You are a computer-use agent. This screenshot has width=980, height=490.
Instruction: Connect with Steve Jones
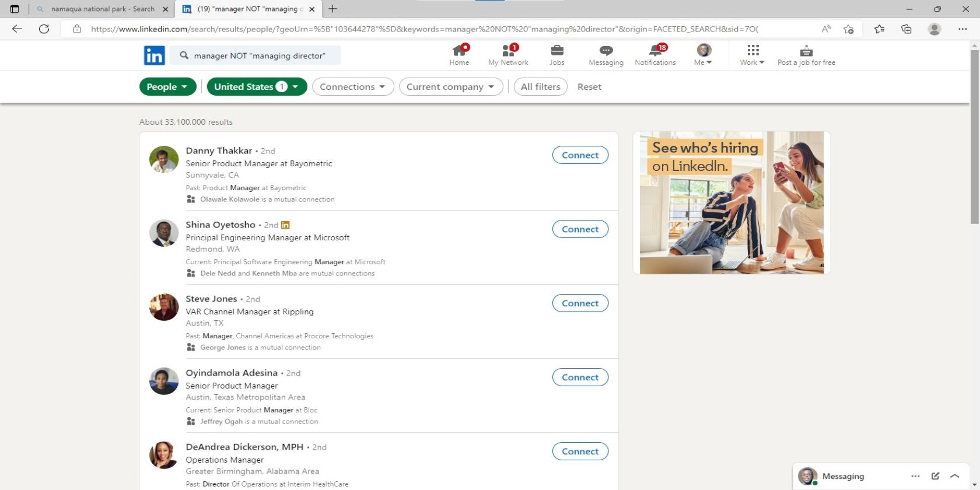[580, 303]
